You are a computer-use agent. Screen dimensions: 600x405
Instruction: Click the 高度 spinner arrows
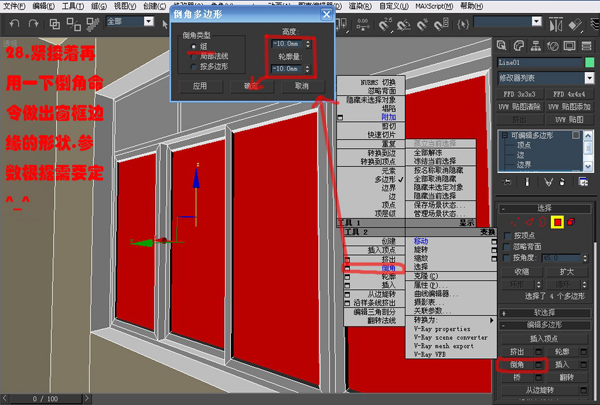tap(308, 44)
